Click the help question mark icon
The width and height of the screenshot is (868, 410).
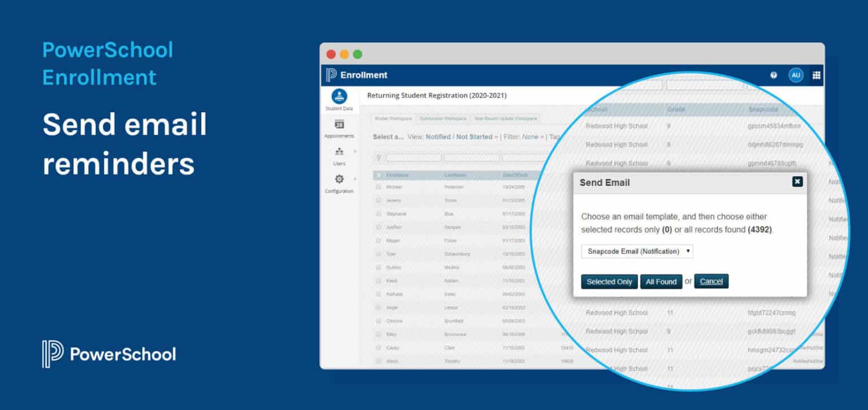click(773, 75)
